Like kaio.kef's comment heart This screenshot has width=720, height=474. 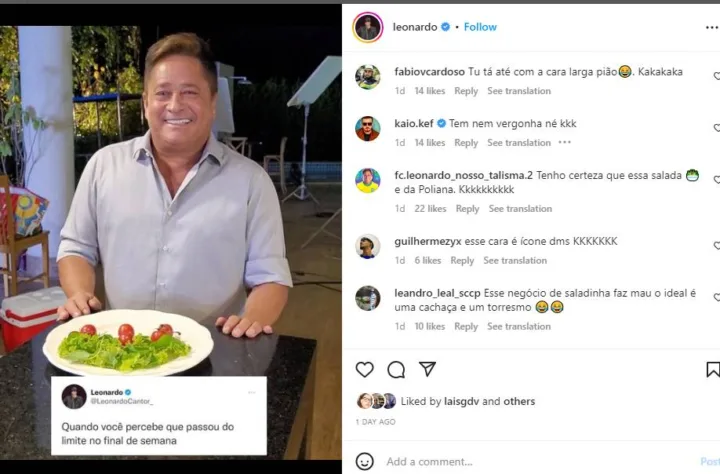(x=715, y=128)
